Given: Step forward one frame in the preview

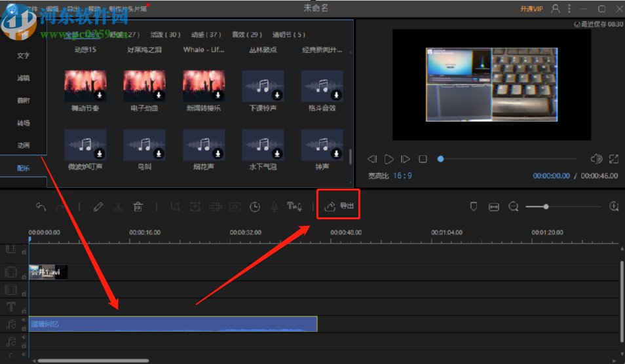Looking at the screenshot, I should (x=406, y=159).
